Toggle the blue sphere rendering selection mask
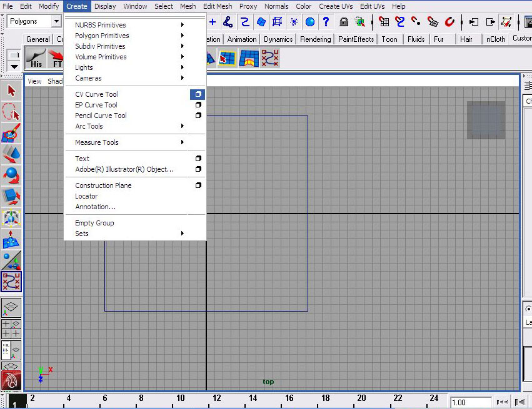The height and width of the screenshot is (409, 532). [x=310, y=22]
